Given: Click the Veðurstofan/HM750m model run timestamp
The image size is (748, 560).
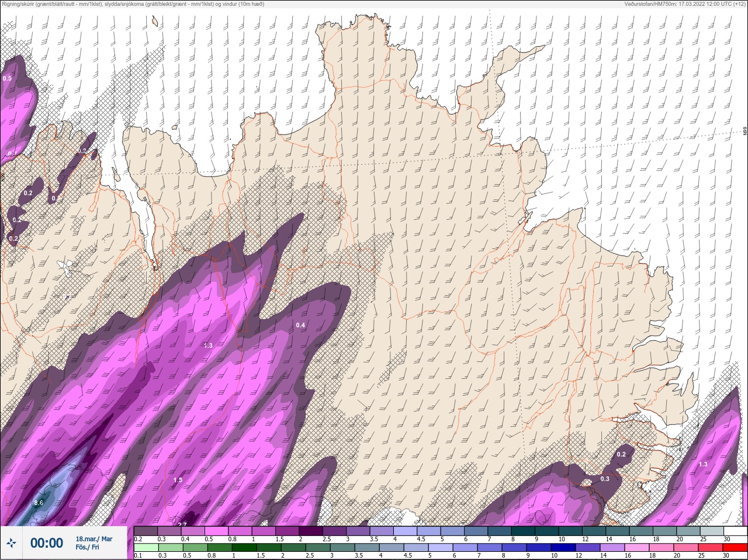Looking at the screenshot, I should [685, 4].
